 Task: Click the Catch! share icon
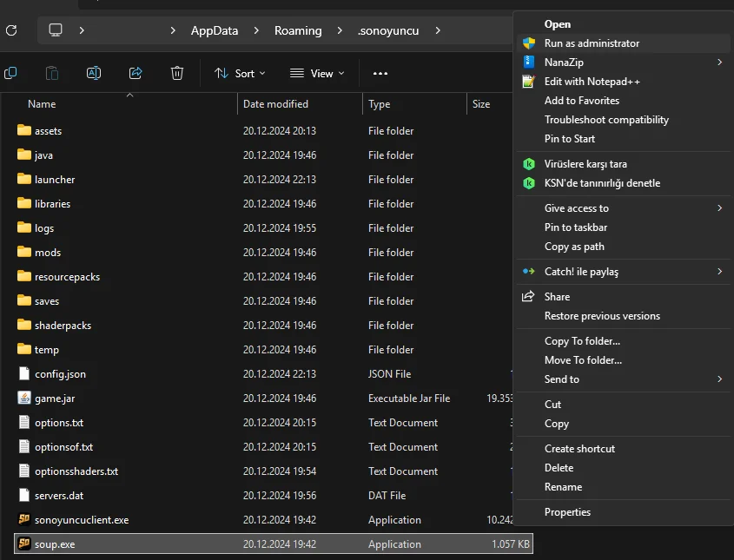coord(528,272)
